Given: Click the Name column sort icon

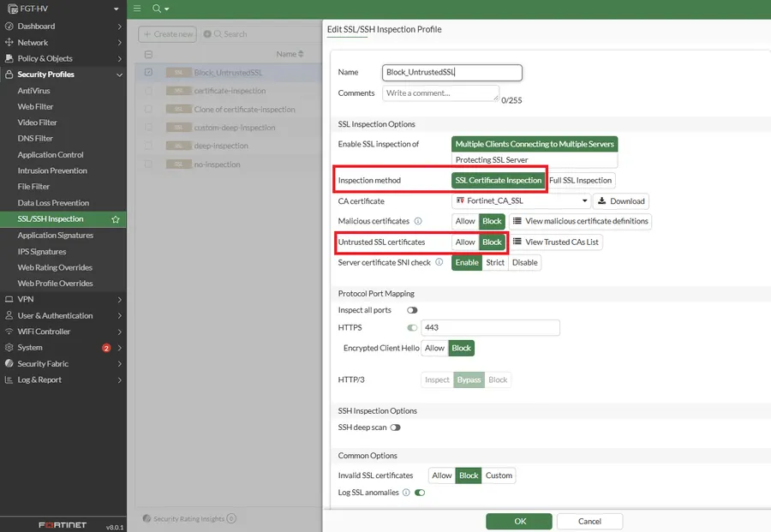Looking at the screenshot, I should pyautogui.click(x=301, y=54).
